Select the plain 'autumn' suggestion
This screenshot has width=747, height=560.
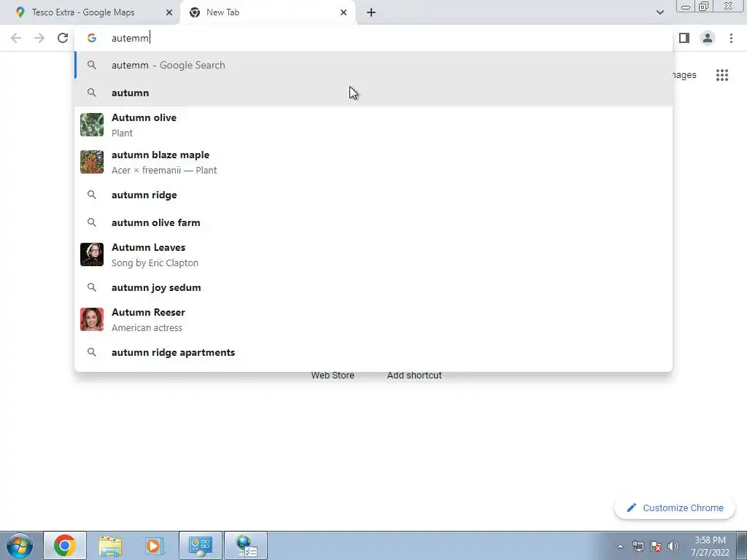click(x=373, y=93)
